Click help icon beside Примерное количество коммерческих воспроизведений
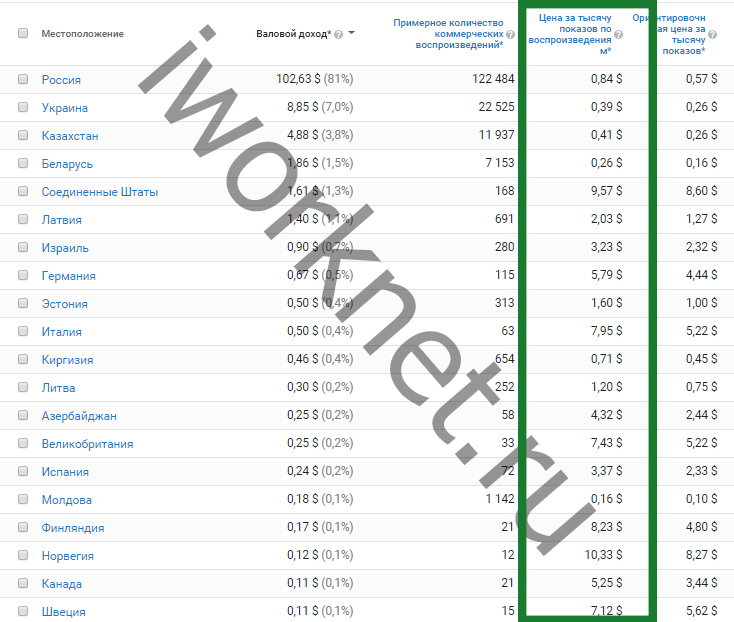Viewport: 734px width, 622px height. 510,34
